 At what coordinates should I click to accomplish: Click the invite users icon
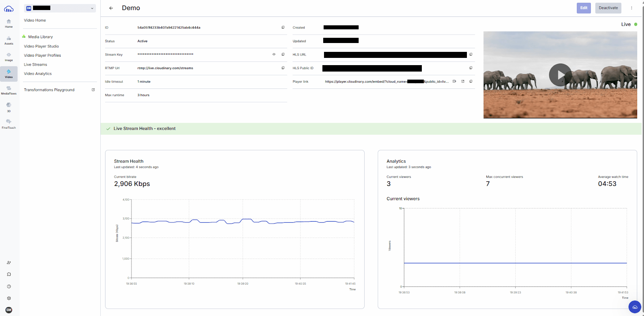click(x=9, y=263)
